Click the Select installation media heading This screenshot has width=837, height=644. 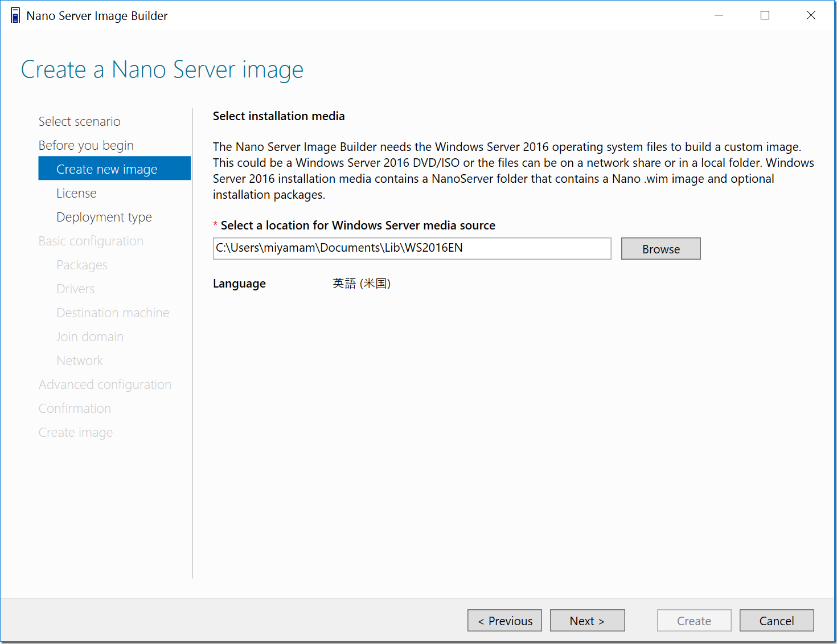(x=278, y=116)
